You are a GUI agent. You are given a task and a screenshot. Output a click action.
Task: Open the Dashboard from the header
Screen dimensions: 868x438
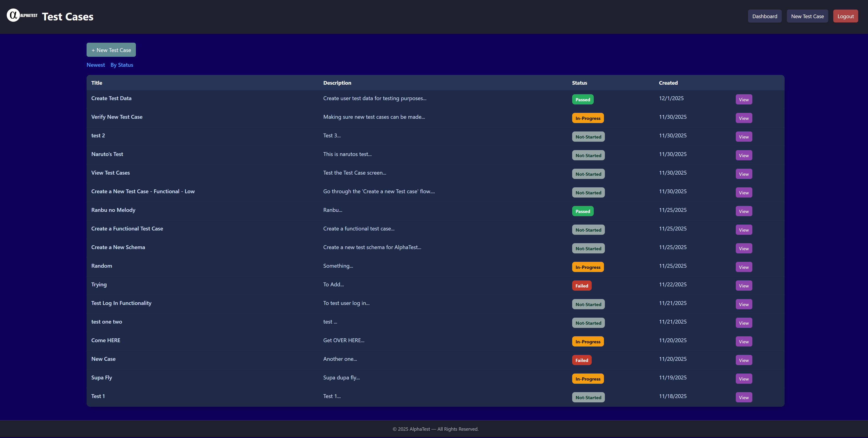[x=765, y=16]
